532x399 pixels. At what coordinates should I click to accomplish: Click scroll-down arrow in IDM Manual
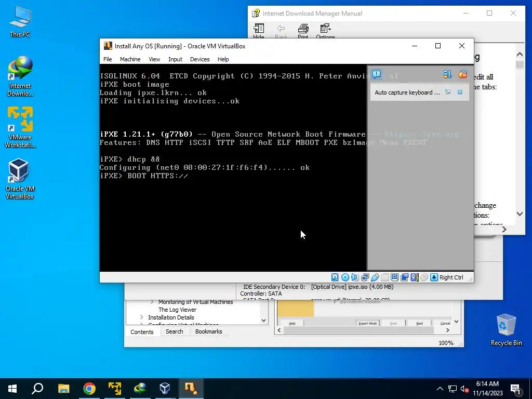pyautogui.click(x=520, y=214)
